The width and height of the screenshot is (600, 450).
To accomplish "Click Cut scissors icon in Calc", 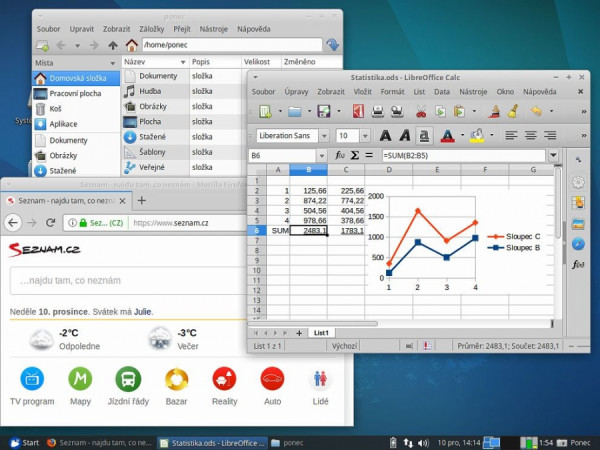I will click(x=421, y=111).
